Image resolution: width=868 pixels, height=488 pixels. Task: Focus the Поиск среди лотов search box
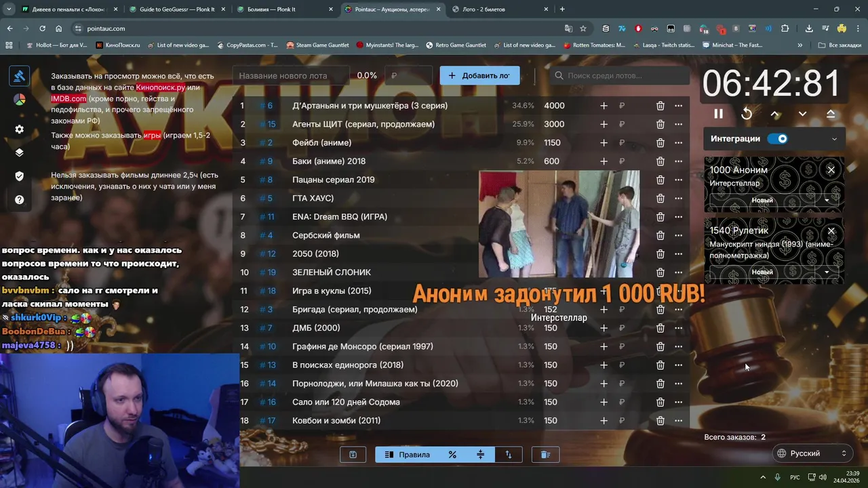pos(619,76)
